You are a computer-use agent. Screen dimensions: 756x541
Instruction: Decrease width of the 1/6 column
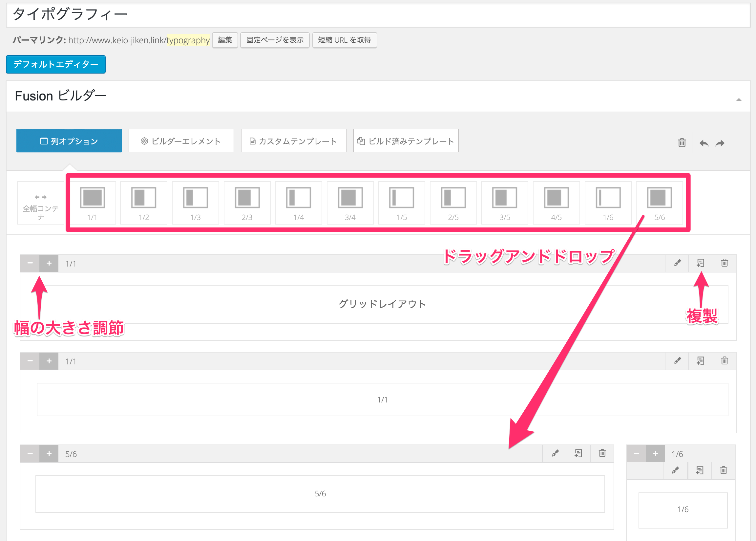(x=636, y=454)
